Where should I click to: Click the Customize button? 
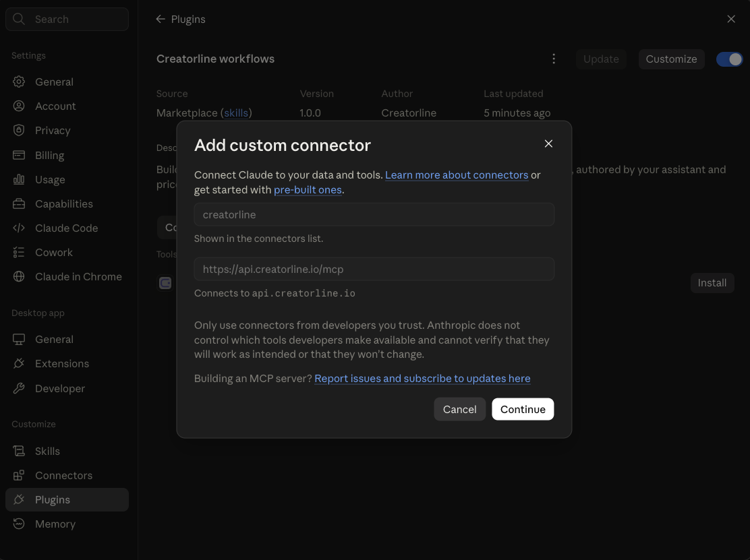click(x=672, y=59)
